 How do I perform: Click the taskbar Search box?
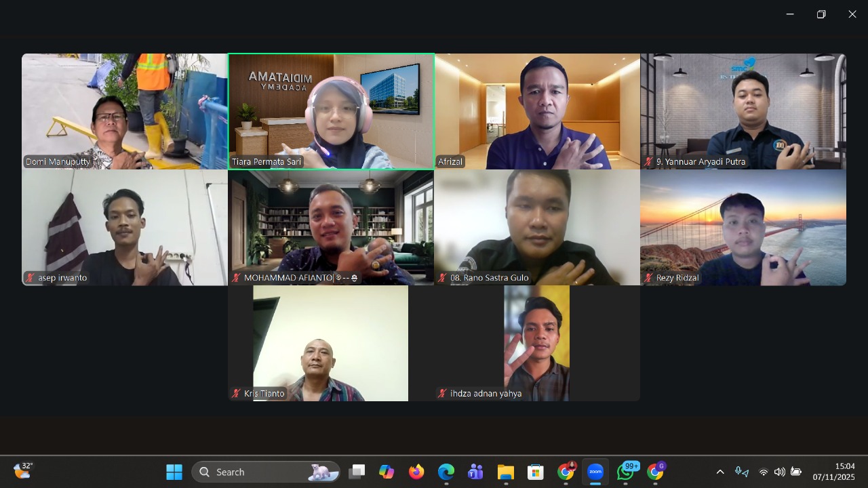(x=266, y=472)
